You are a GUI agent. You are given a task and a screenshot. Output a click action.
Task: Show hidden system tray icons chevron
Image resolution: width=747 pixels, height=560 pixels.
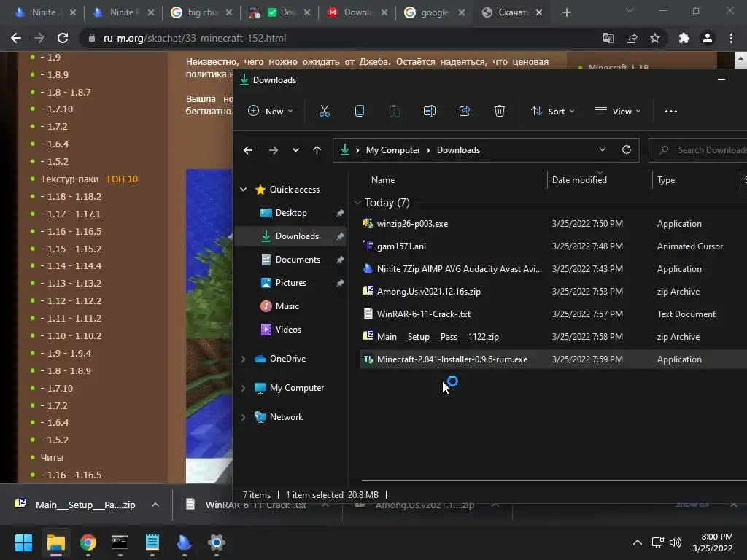click(637, 542)
